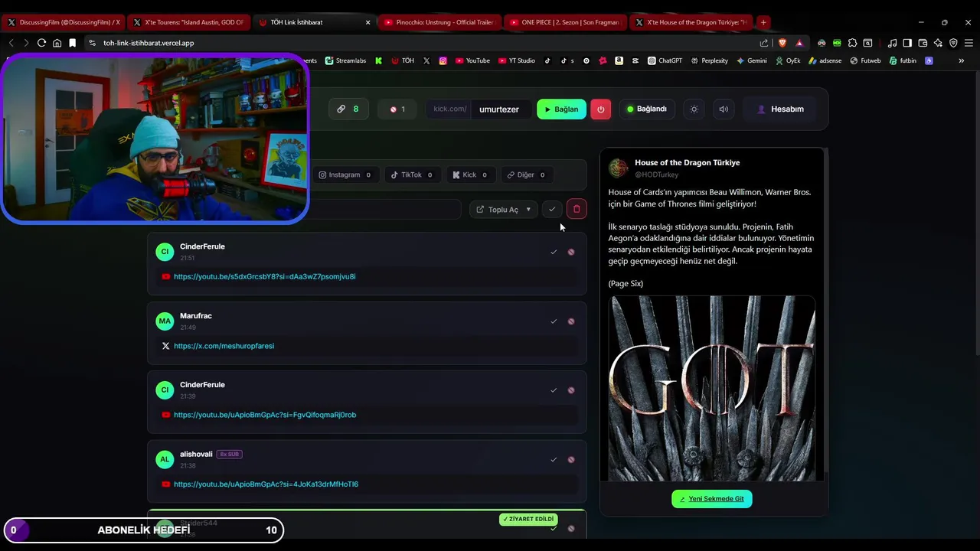
Task: Switch to the Island Austin Tourens tab
Action: click(188, 22)
